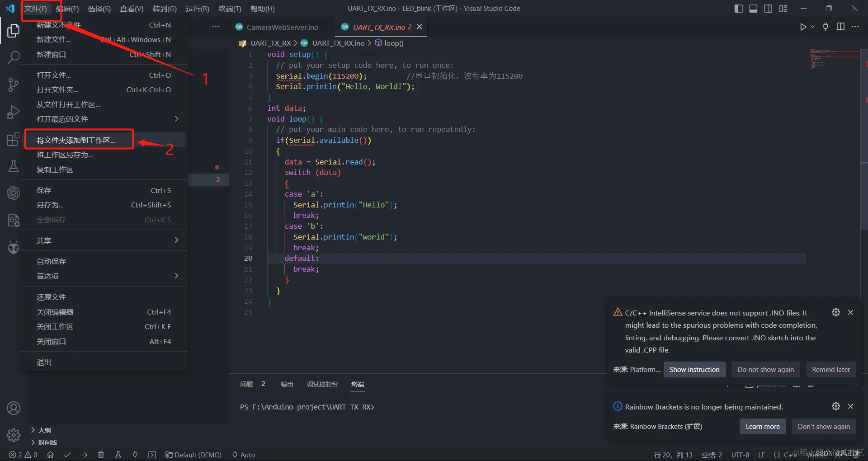This screenshot has width=868, height=461.
Task: Click the code minimap overview
Action: [834, 60]
